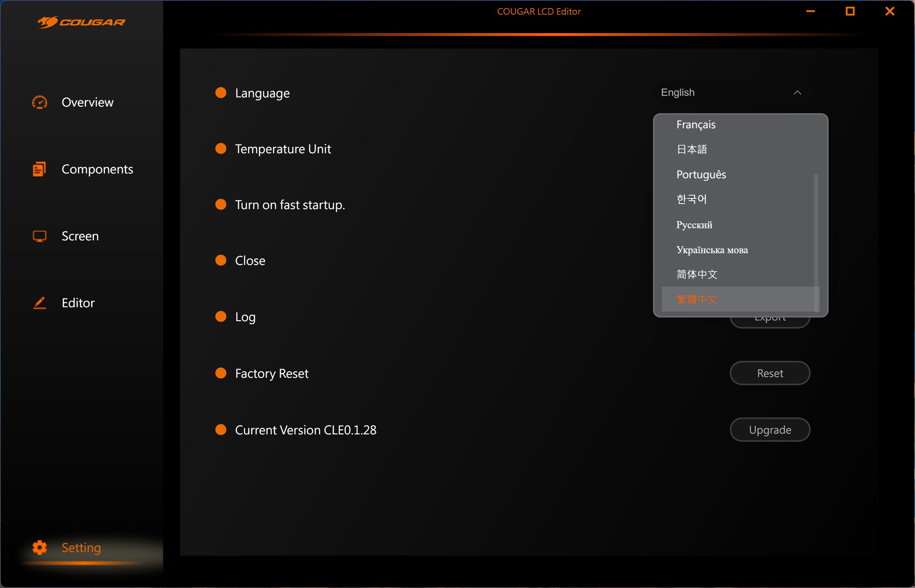Select Русский language option
Viewport: 915px width, 588px height.
(x=694, y=225)
